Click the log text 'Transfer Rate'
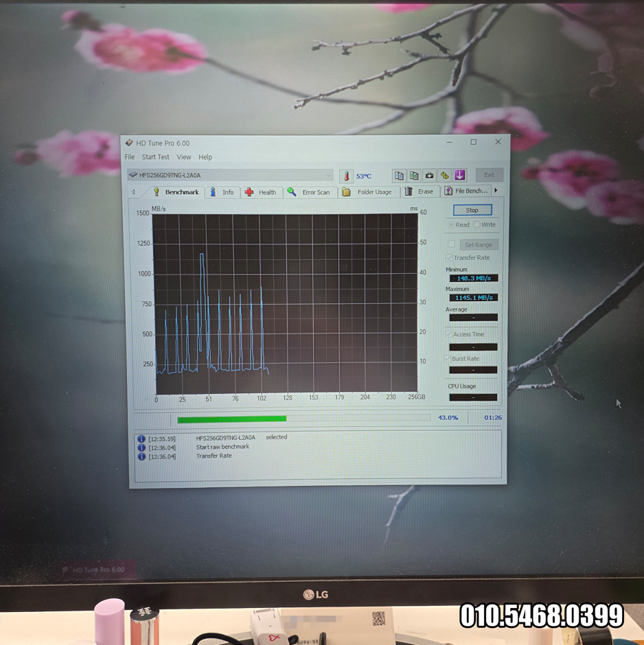The image size is (644, 645). (214, 456)
